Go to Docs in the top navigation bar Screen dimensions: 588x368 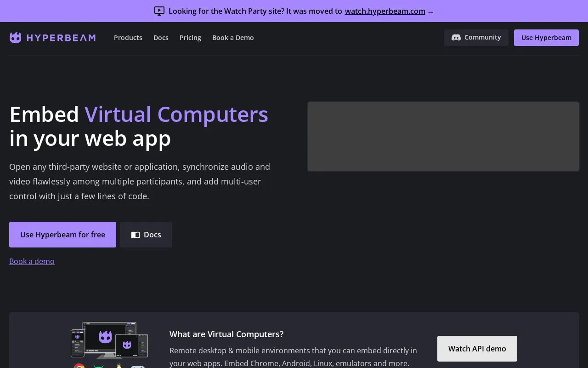point(161,38)
